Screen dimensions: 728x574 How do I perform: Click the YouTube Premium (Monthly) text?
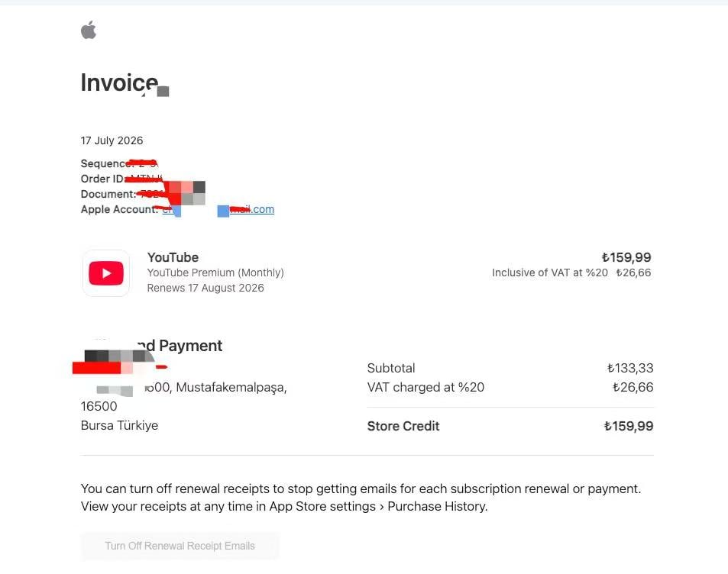point(215,272)
